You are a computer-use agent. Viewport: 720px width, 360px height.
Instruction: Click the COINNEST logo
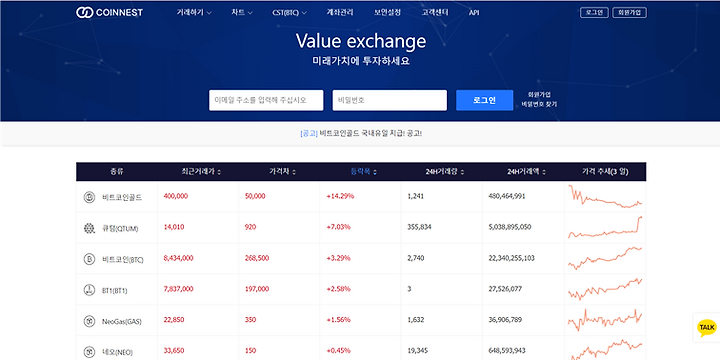point(109,12)
